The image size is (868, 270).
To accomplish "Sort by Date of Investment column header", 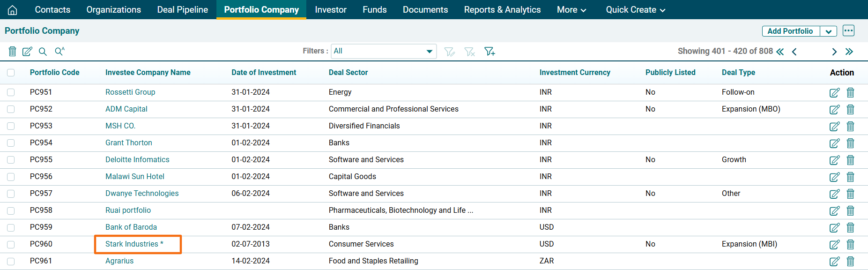I will [264, 73].
